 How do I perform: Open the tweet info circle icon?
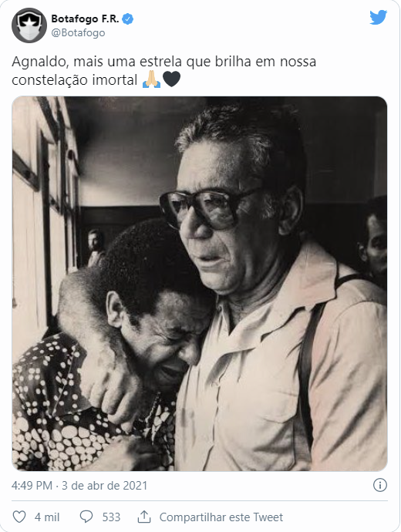[x=380, y=485]
